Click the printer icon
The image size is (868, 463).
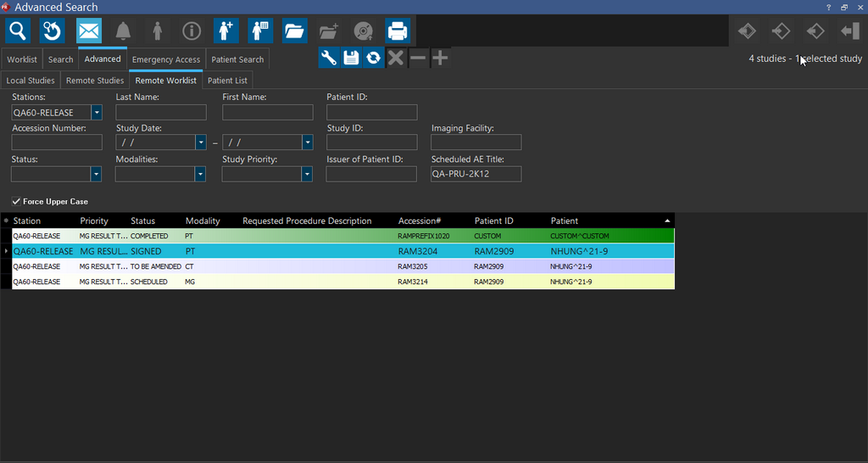tap(397, 31)
